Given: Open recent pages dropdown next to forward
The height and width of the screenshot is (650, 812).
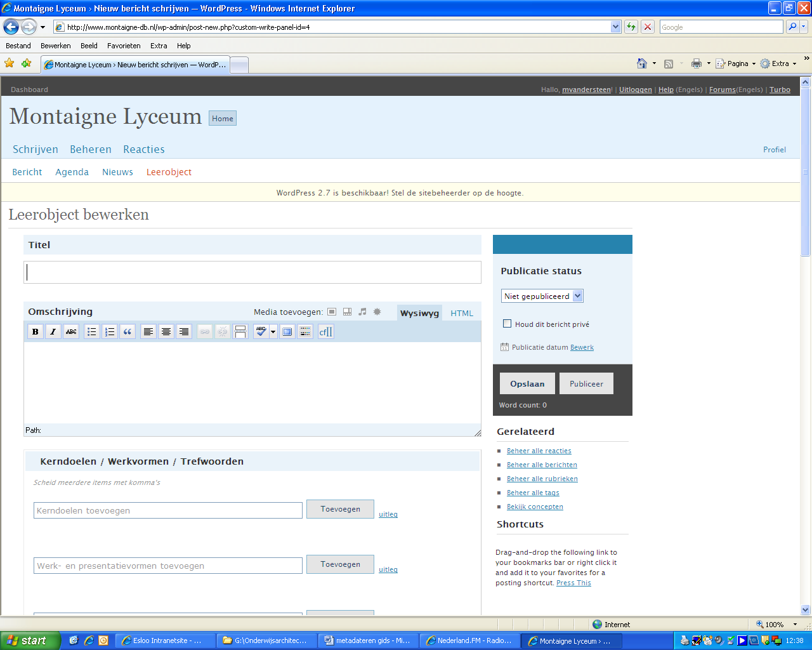Looking at the screenshot, I should coord(43,27).
